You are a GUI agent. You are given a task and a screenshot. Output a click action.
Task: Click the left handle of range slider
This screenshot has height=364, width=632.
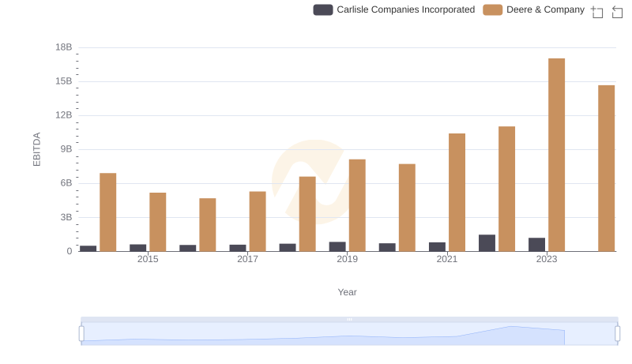tap(81, 334)
